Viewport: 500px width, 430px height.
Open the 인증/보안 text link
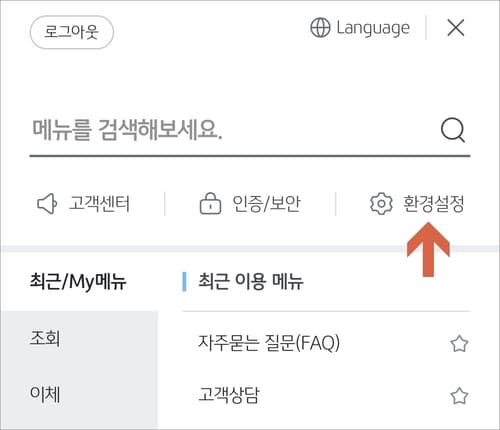(x=266, y=203)
